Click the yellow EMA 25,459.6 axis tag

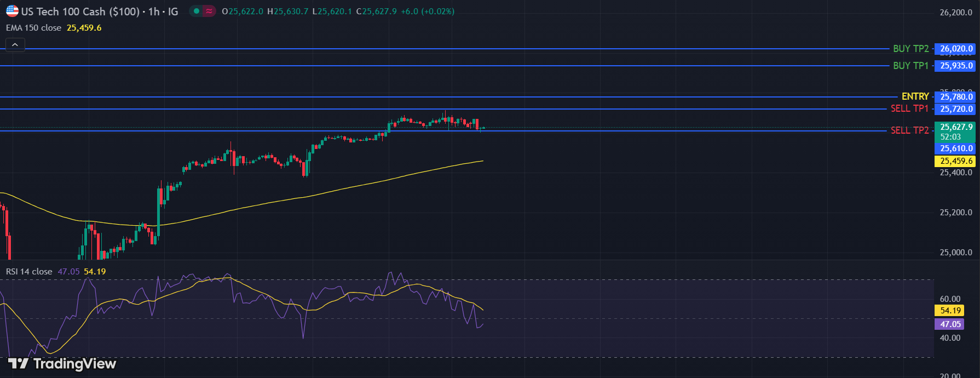point(956,161)
